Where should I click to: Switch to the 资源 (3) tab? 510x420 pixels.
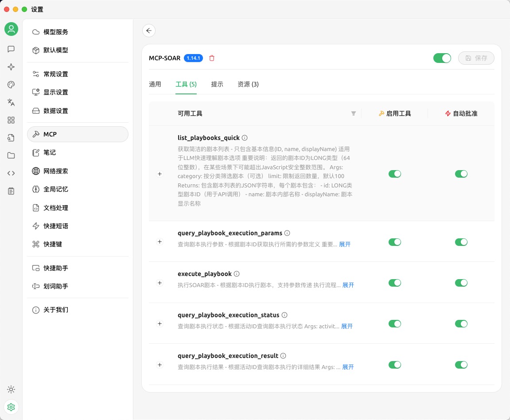[248, 84]
